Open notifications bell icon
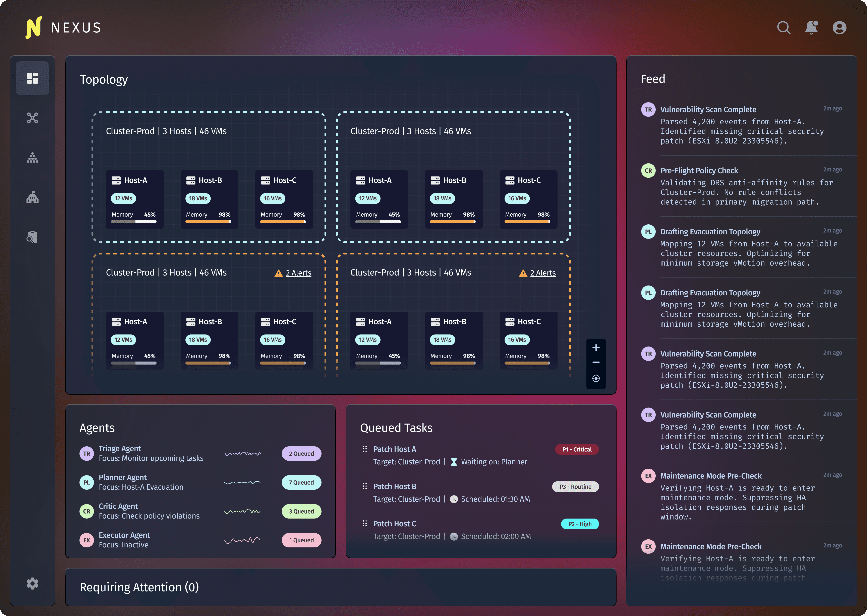The image size is (867, 616). (x=811, y=28)
